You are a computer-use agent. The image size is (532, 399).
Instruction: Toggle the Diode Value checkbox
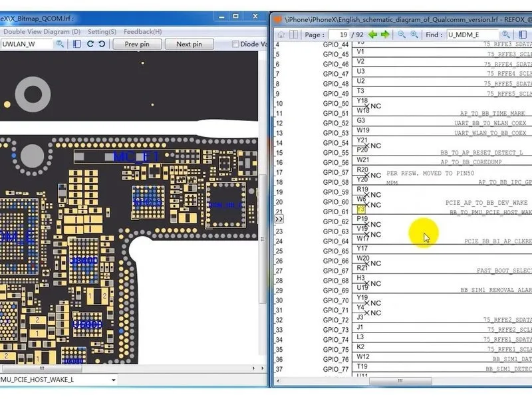click(235, 44)
